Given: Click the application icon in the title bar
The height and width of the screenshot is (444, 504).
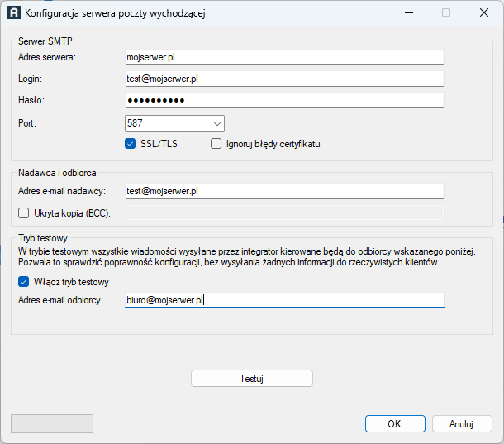Looking at the screenshot, I should 14,13.
